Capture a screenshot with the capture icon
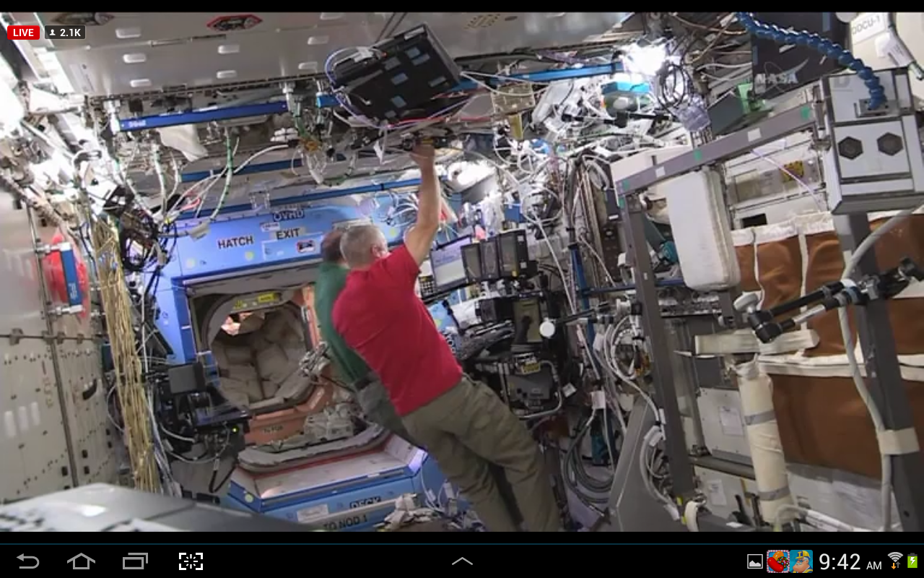The width and height of the screenshot is (924, 578). click(191, 561)
